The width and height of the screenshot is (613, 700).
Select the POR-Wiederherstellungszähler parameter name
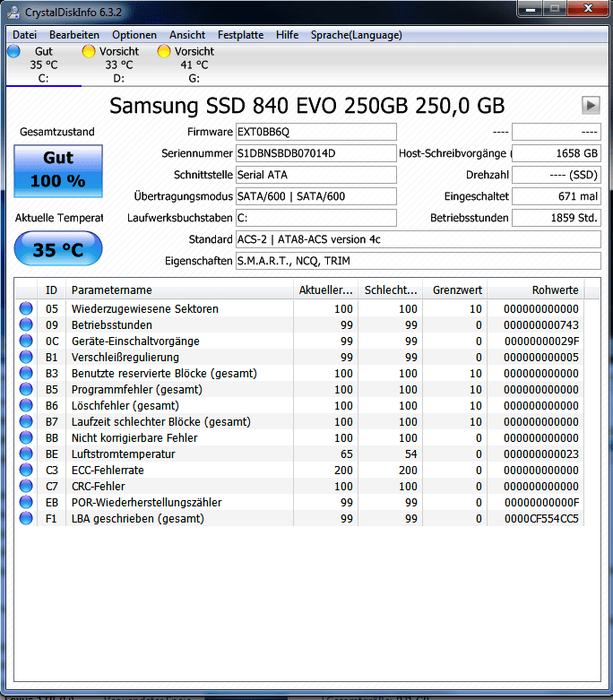click(146, 502)
